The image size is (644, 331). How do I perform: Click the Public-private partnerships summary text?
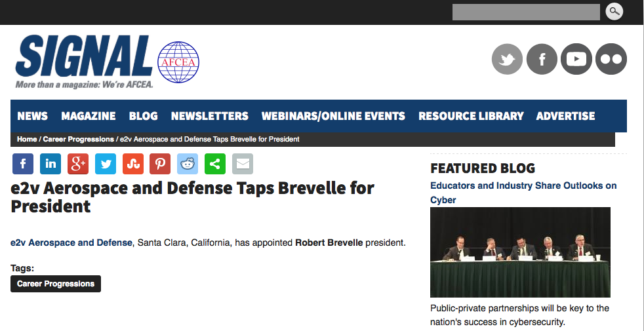(519, 315)
